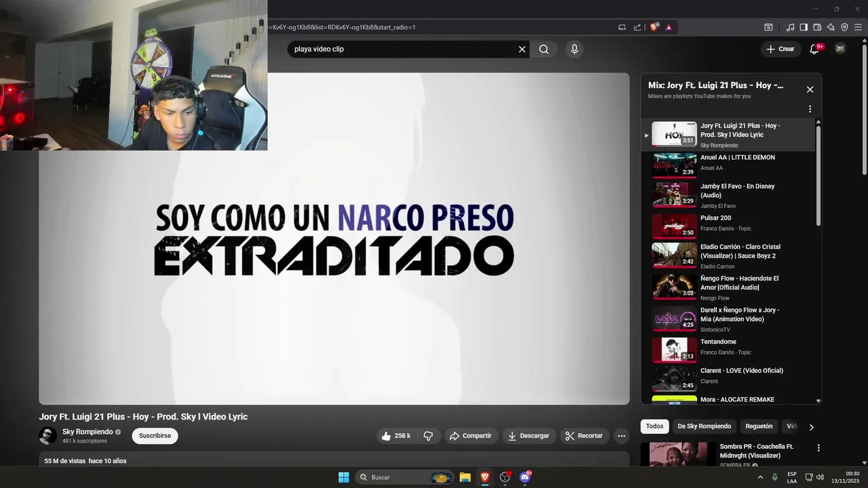
Task: Click video title Jory Ft. Luigi 21 Plus
Action: 143,417
